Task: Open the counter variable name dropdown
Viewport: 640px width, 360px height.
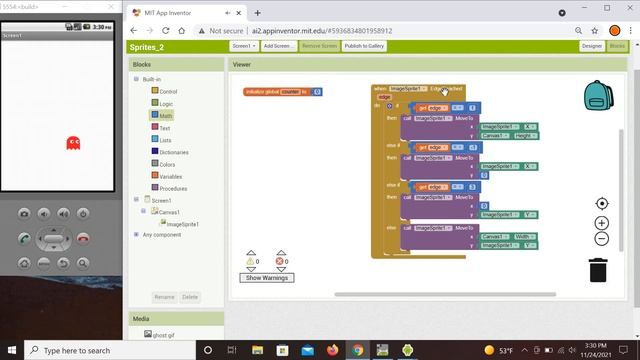Action: pyautogui.click(x=291, y=92)
